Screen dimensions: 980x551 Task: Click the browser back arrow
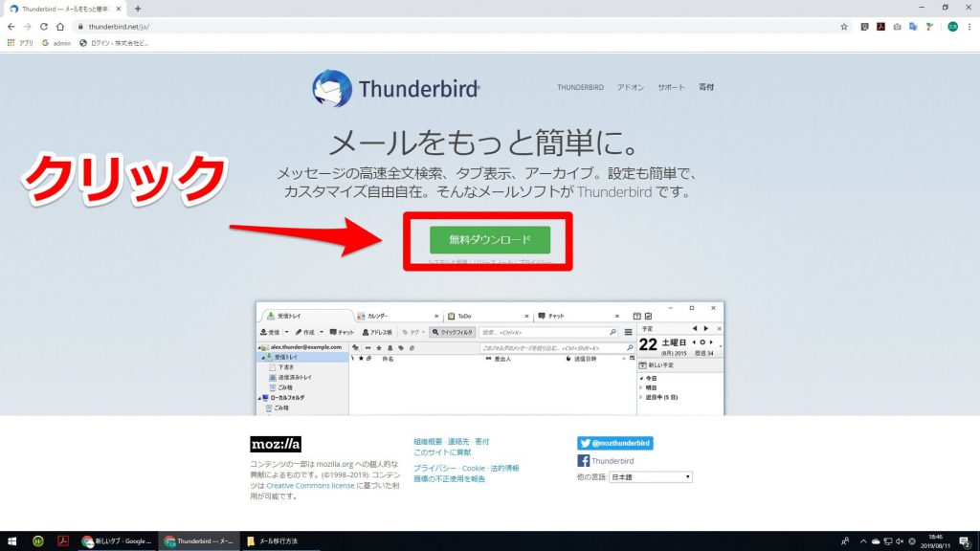click(x=11, y=26)
